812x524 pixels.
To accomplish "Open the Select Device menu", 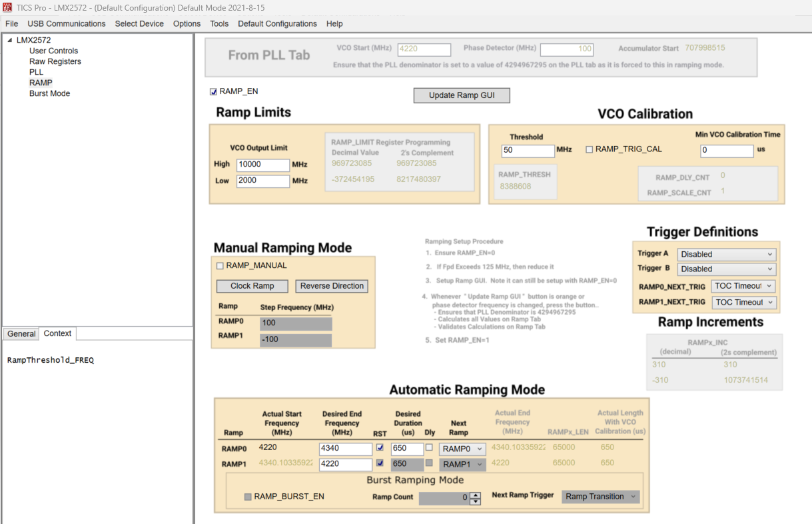I will [139, 23].
